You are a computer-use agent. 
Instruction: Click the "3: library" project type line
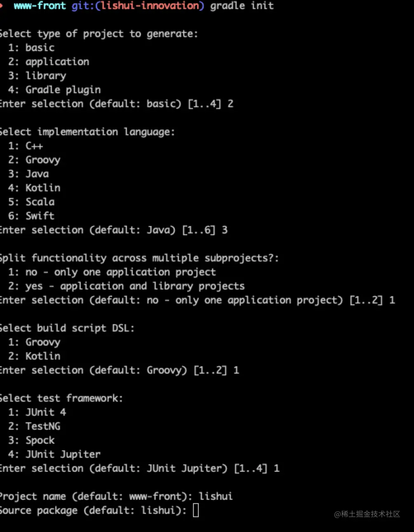[37, 76]
